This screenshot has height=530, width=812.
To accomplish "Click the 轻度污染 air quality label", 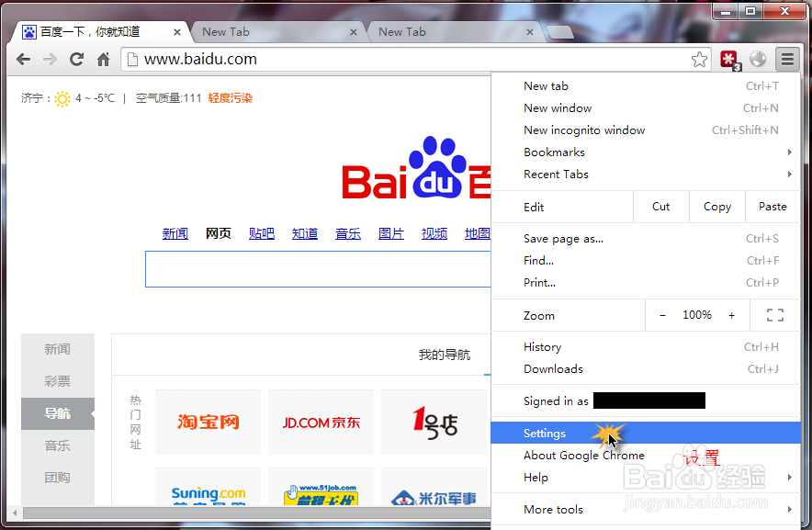I will point(230,98).
